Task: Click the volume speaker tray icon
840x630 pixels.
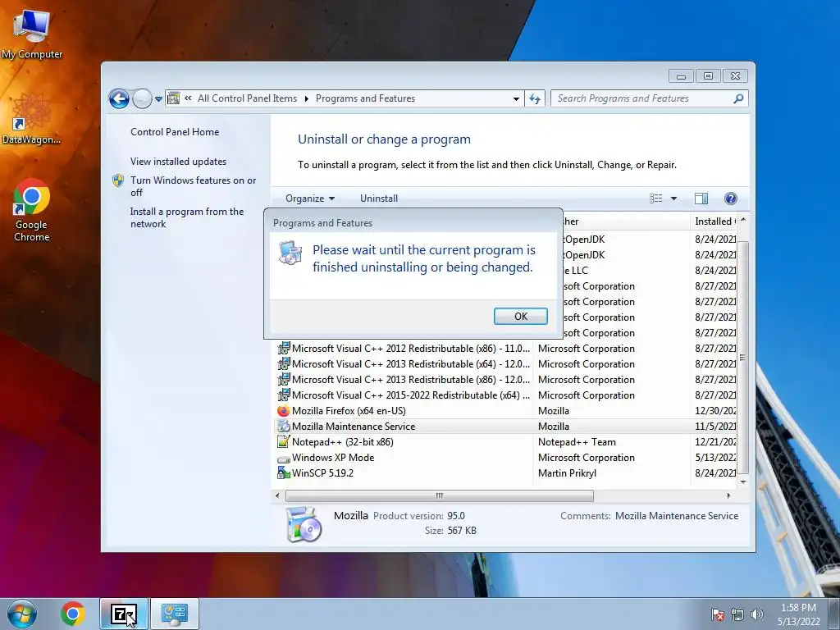Action: (x=756, y=614)
